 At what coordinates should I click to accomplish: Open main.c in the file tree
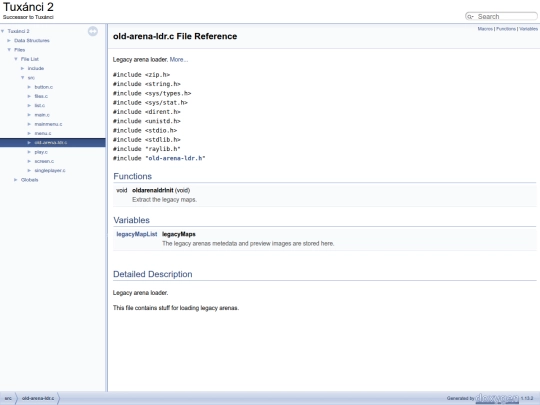point(42,115)
